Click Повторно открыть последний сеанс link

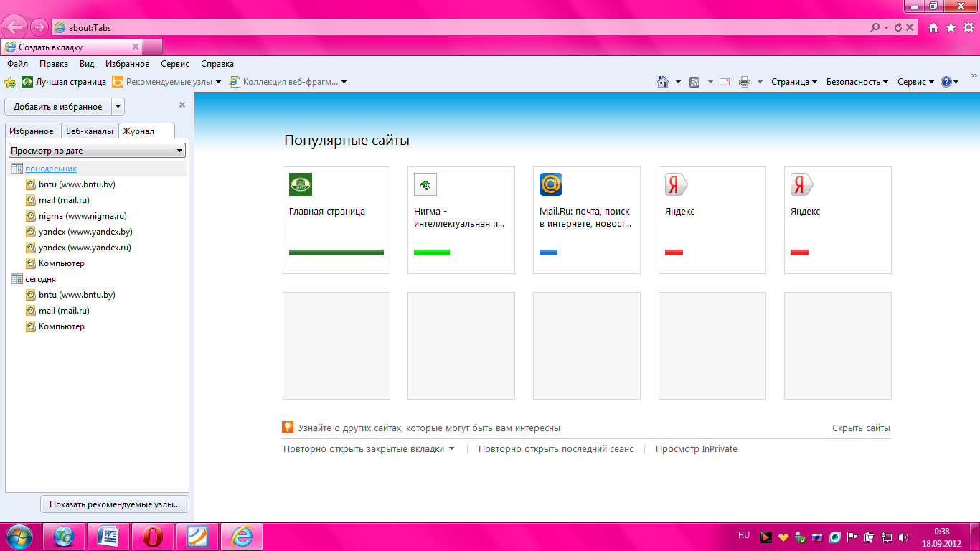[556, 449]
